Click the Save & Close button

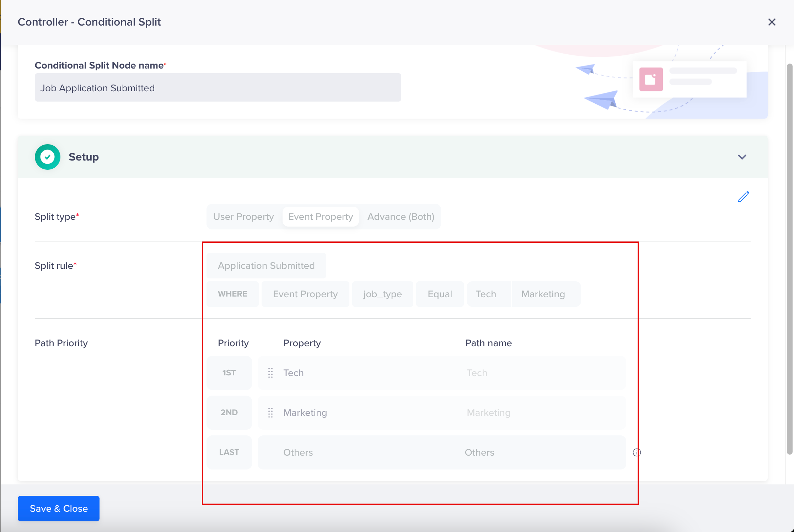[x=59, y=509]
